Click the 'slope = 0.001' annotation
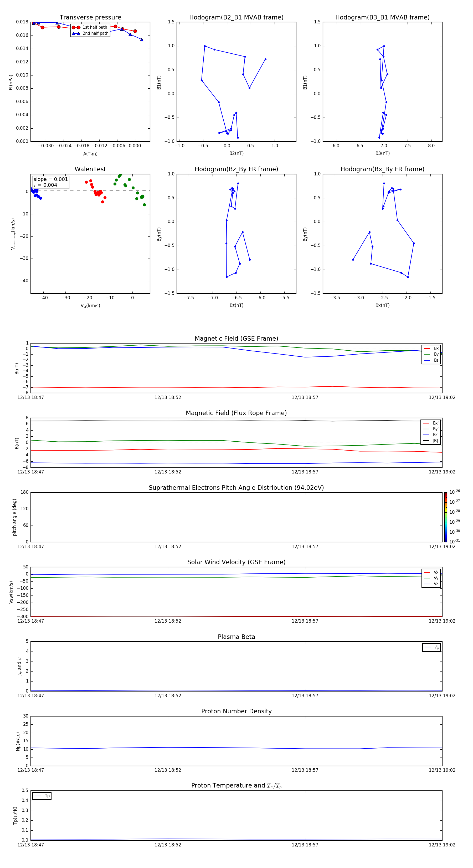 coord(50,179)
